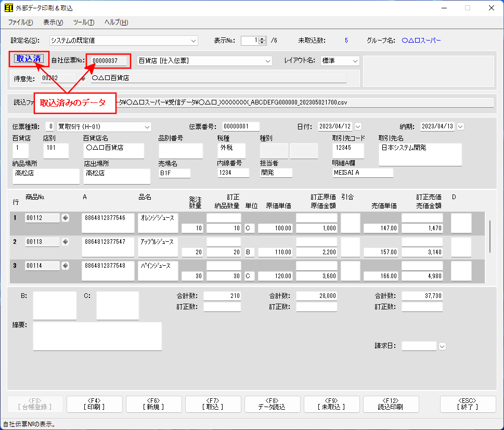Click the F9 未取込 button

coord(331,404)
